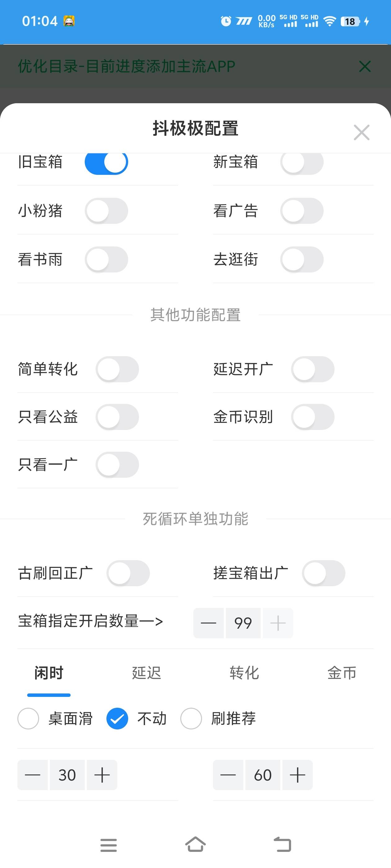Turn on 金币识别 switch
The image size is (391, 868).
coord(313,417)
